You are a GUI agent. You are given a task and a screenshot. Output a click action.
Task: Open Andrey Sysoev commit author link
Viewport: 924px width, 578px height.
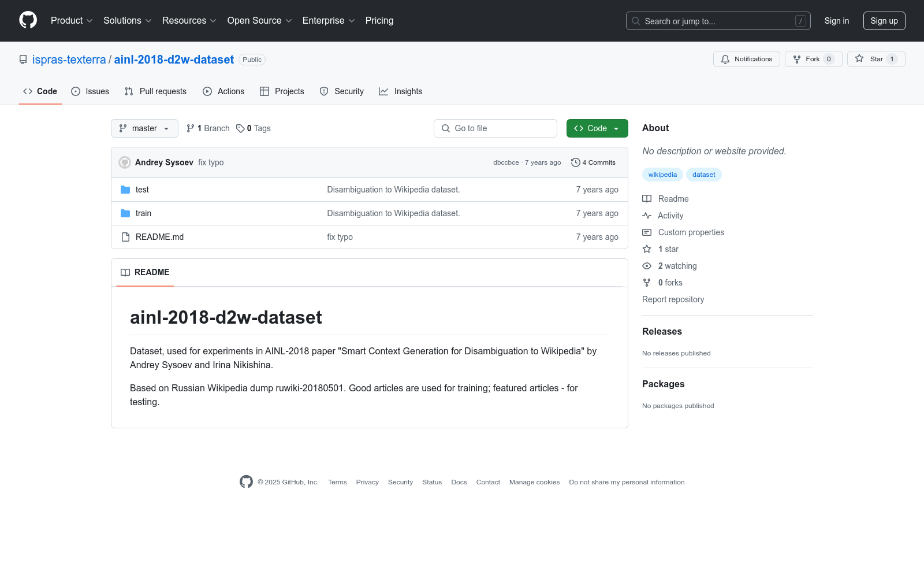[x=164, y=162]
